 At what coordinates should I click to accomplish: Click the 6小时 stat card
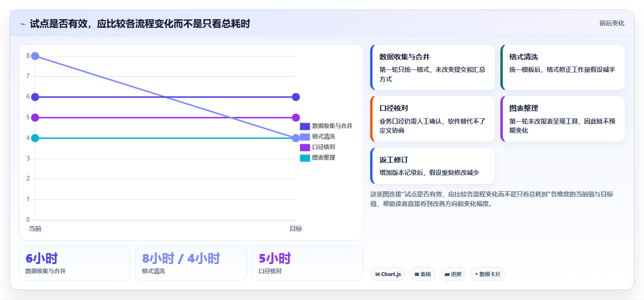click(x=74, y=263)
